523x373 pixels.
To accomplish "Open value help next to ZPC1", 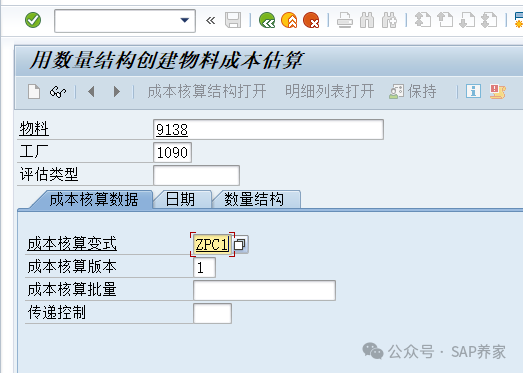I will (x=240, y=245).
